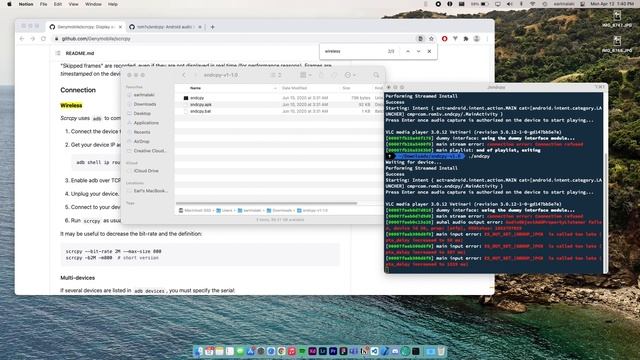Click the Wi-Fi menu bar icon
The image size is (640, 360).
coord(533,4)
